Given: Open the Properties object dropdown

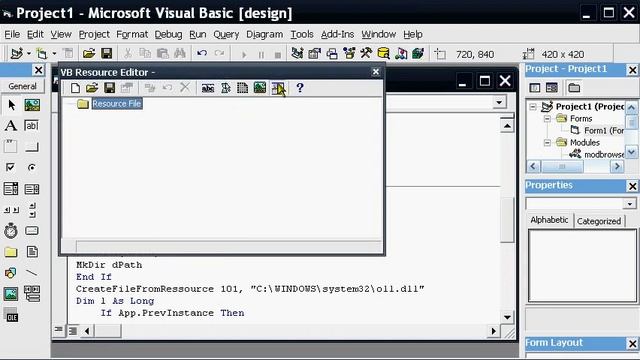Looking at the screenshot, I should (x=629, y=204).
